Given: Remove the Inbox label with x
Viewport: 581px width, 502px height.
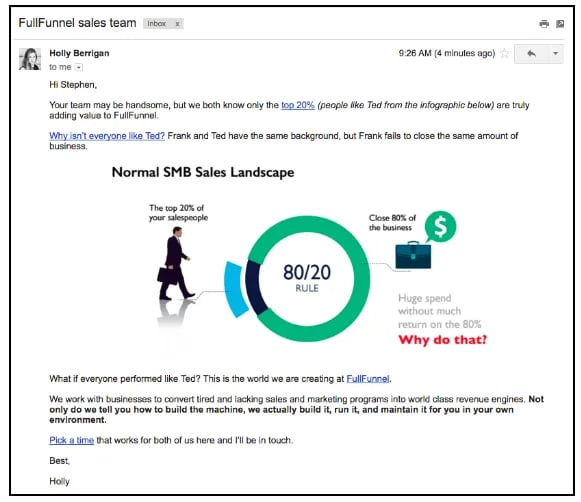Looking at the screenshot, I should (177, 24).
